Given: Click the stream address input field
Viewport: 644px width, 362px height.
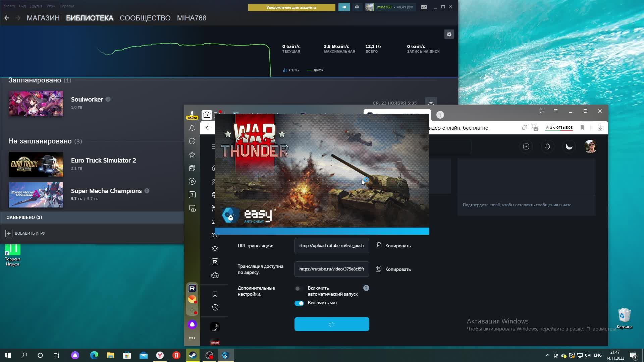Looking at the screenshot, I should tap(331, 269).
